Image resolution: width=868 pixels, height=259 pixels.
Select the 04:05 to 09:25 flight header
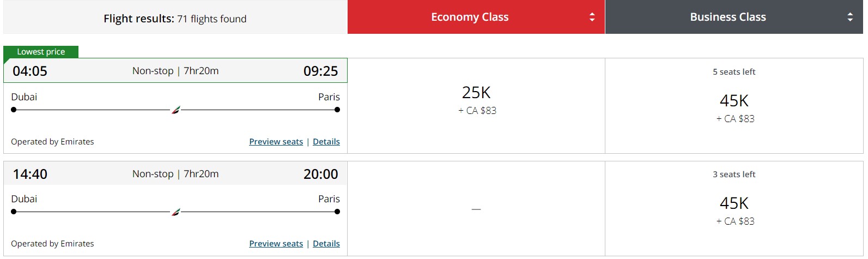tap(175, 71)
